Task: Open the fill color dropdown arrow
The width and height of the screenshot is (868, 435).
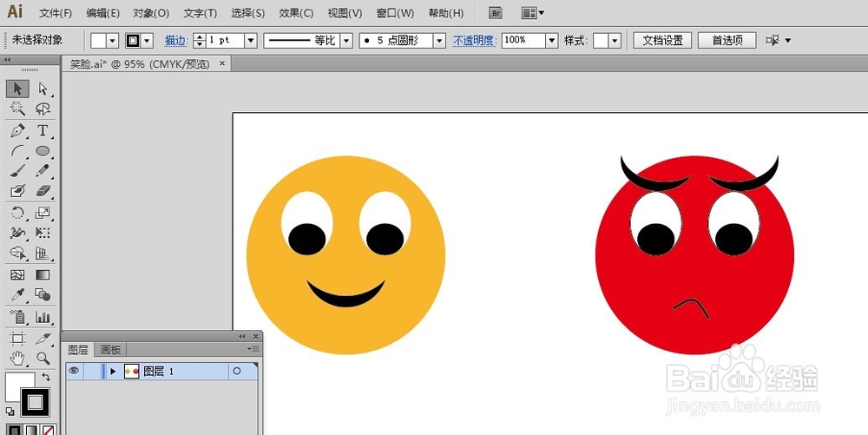Action: coord(113,41)
